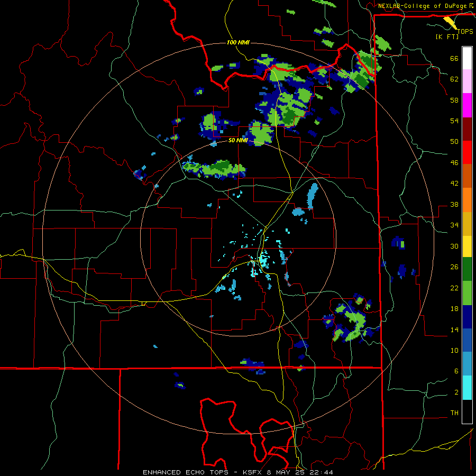Click the 22 legend value
Screen dimensions: 476x476
pos(454,288)
